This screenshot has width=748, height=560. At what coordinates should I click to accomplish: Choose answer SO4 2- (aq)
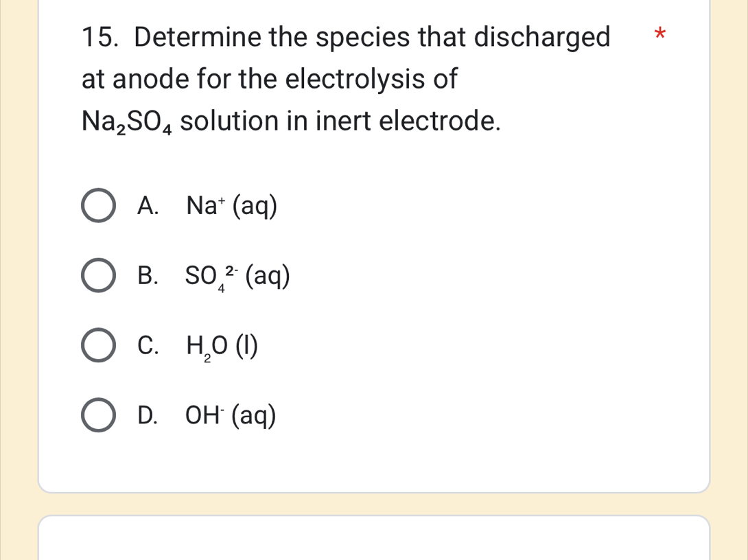[239, 277]
